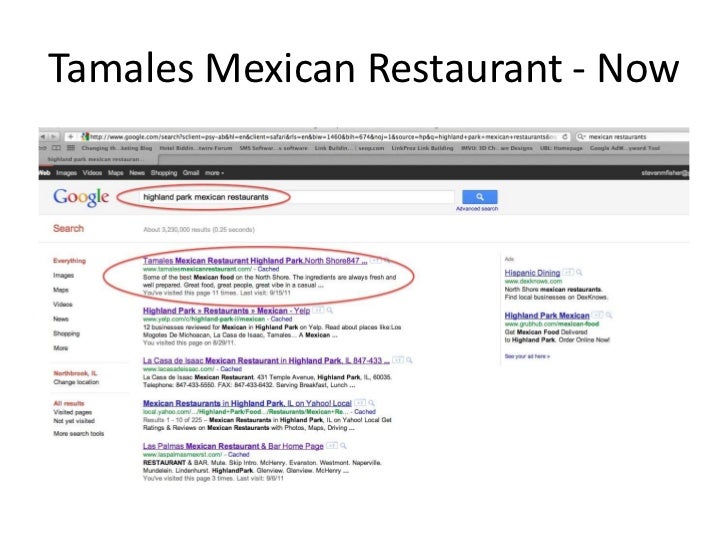728x546 pixels.
Task: Click the Google logo
Action: (81, 197)
